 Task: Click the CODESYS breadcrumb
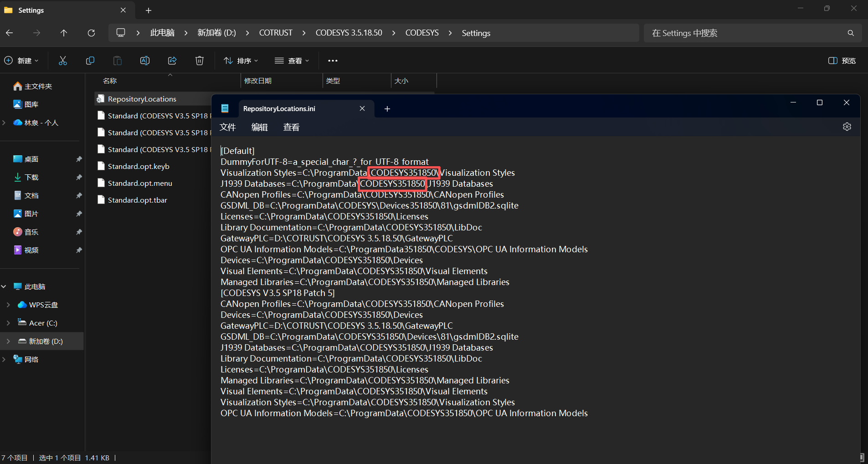pos(422,33)
